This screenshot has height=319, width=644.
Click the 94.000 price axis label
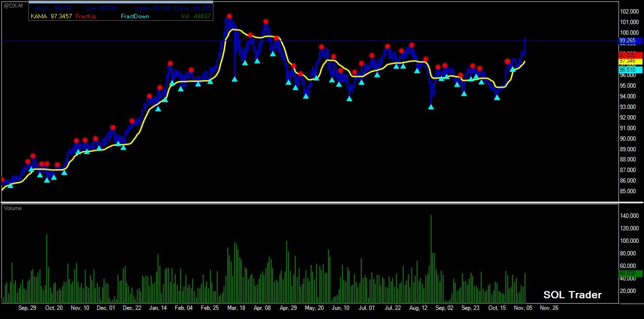click(629, 96)
